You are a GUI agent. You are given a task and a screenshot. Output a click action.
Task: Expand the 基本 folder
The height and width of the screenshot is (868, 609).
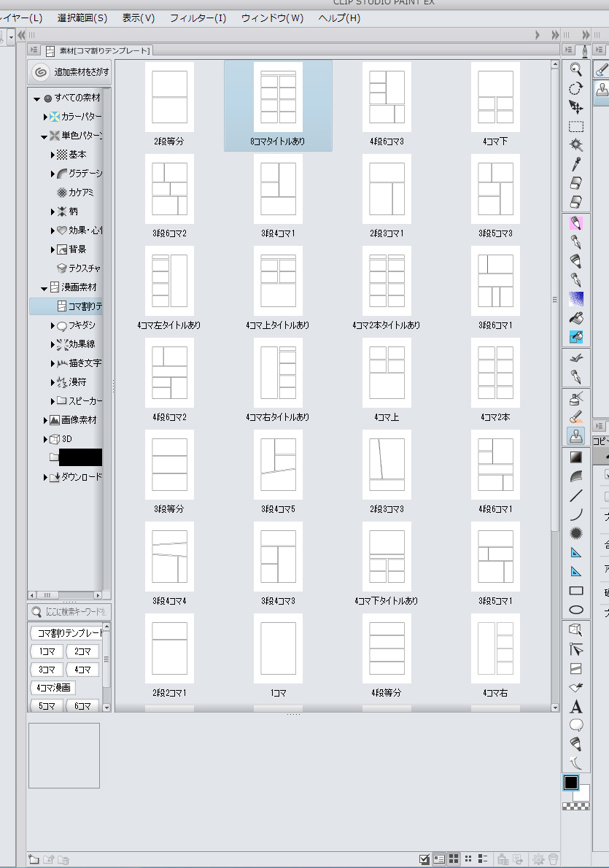53,155
